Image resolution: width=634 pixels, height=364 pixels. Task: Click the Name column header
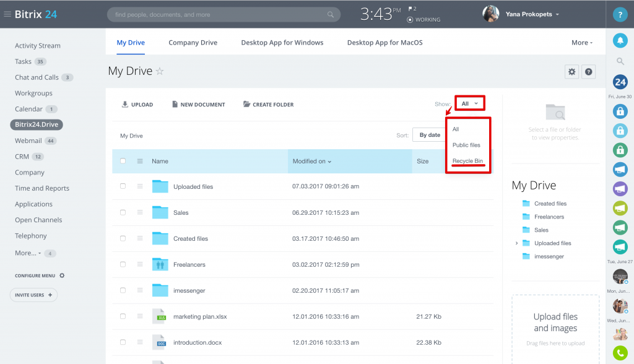160,161
